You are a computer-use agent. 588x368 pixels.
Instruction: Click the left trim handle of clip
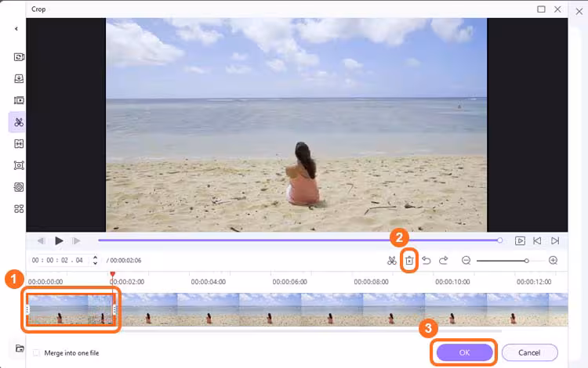tap(27, 309)
